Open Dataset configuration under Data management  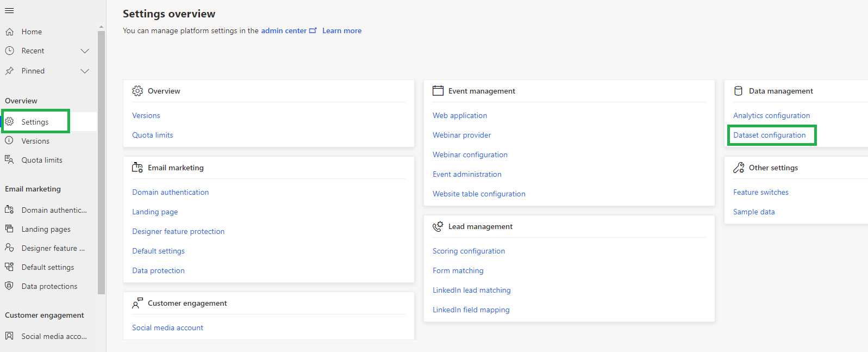click(x=769, y=135)
